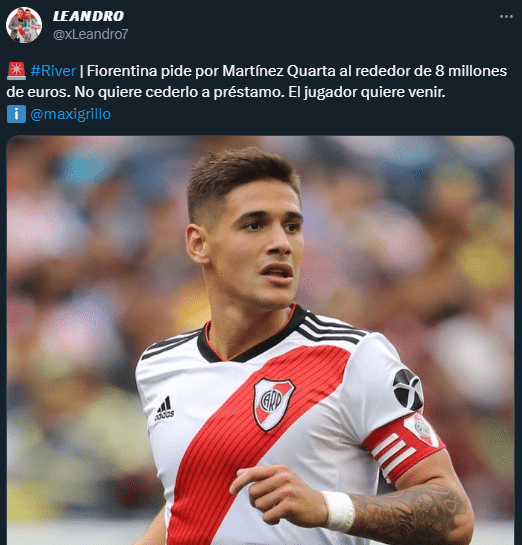
Task: Open the @maxigrillo mention
Action: 71,114
